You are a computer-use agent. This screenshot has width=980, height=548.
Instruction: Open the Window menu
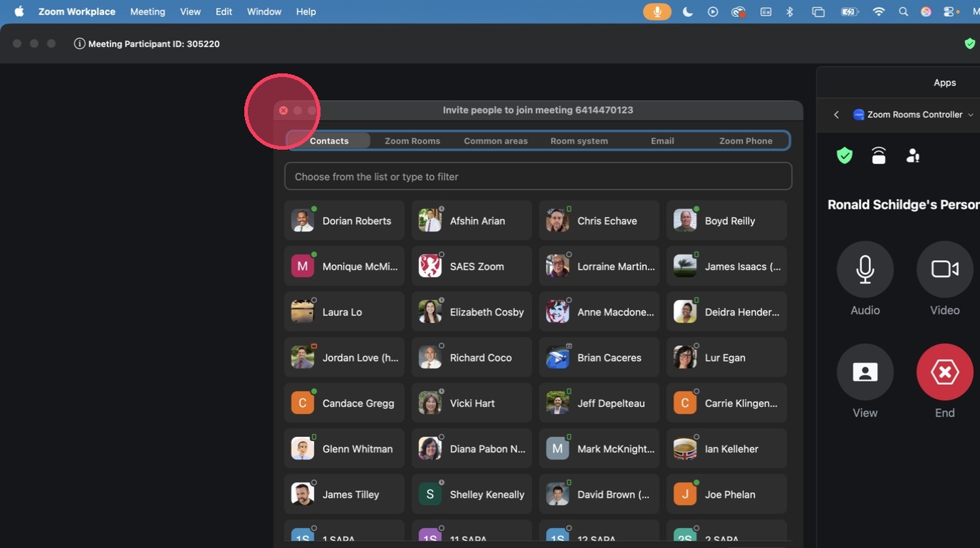(x=264, y=11)
